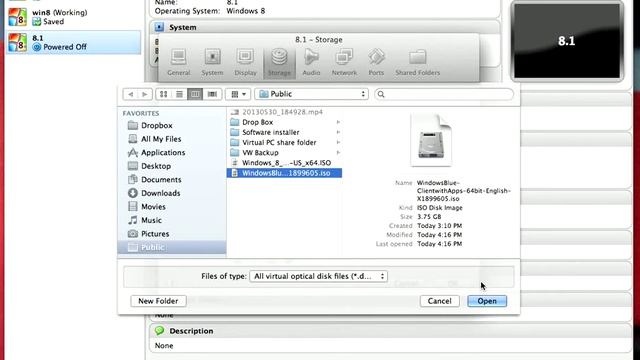Open the Ports settings tab
This screenshot has width=640, height=360.
click(x=376, y=62)
